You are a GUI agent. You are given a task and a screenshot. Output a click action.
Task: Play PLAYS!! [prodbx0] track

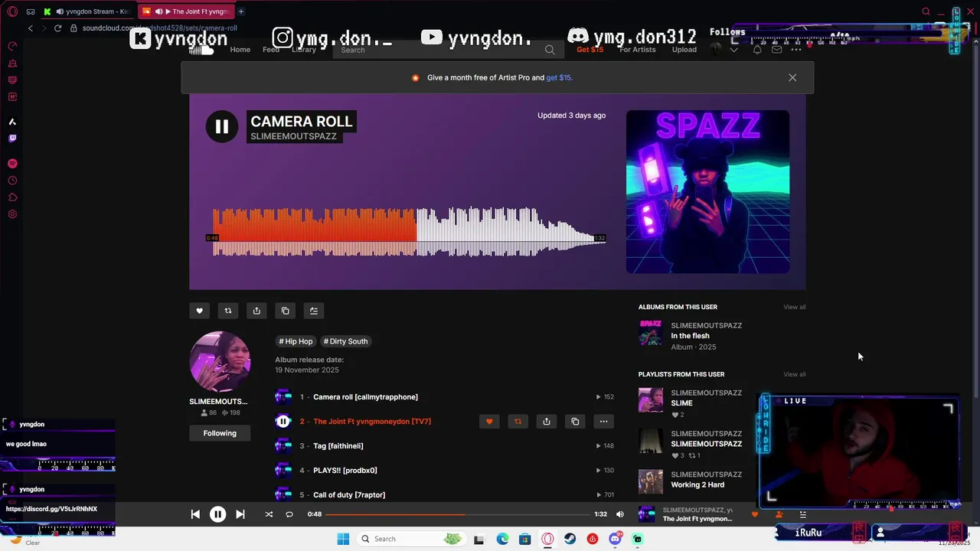345,471
